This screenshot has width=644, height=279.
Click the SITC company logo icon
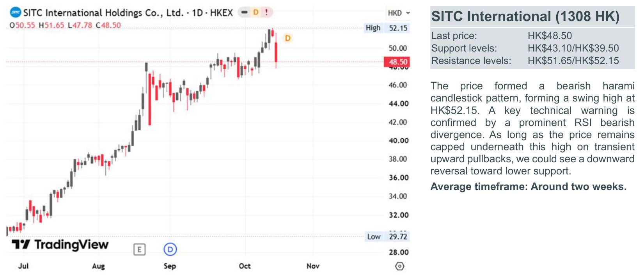15,13
